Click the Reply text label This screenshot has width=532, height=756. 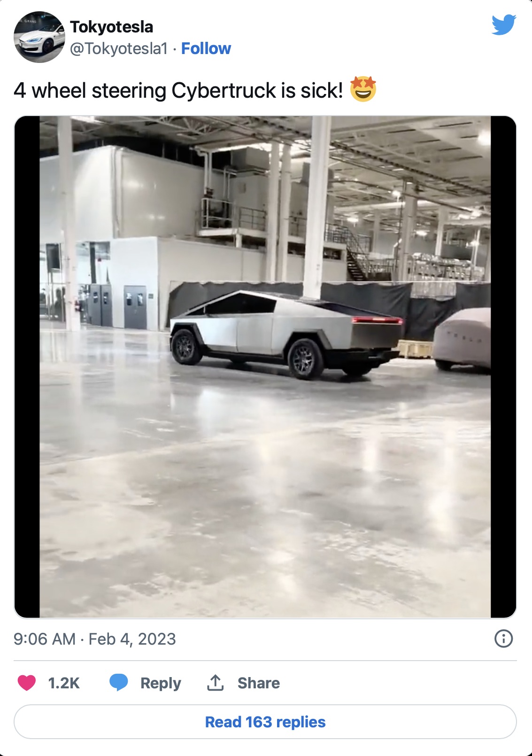161,683
